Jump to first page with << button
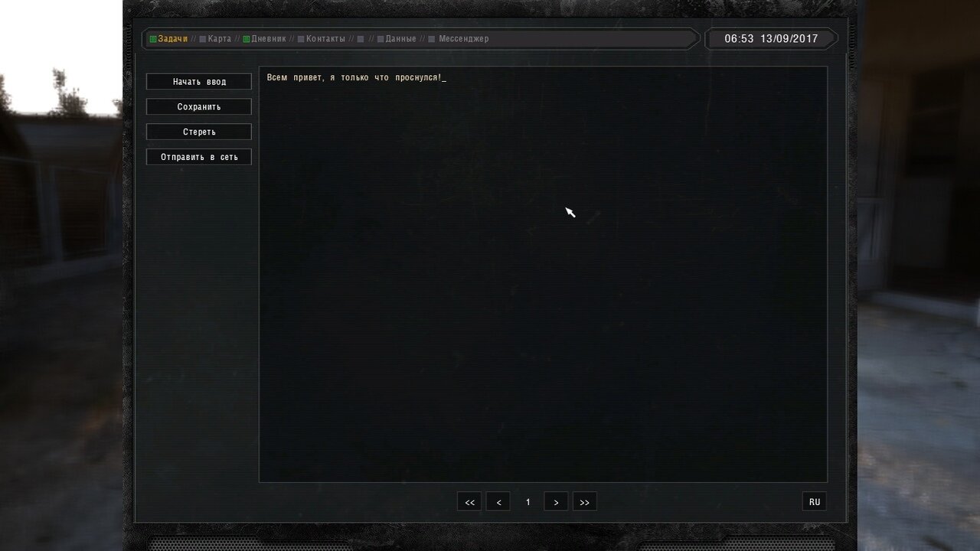Screen dimensions: 980x551 [x=469, y=502]
